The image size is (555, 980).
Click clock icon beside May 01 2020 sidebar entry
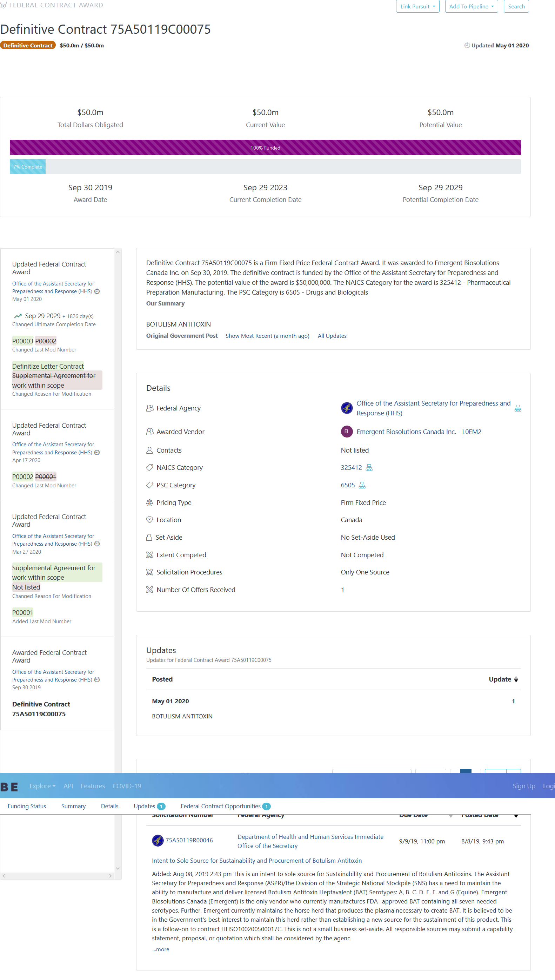[97, 291]
